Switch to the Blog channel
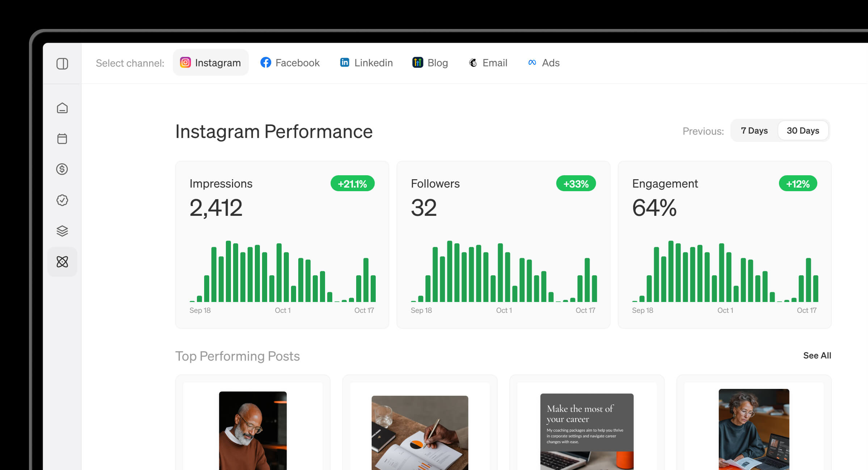 [430, 63]
